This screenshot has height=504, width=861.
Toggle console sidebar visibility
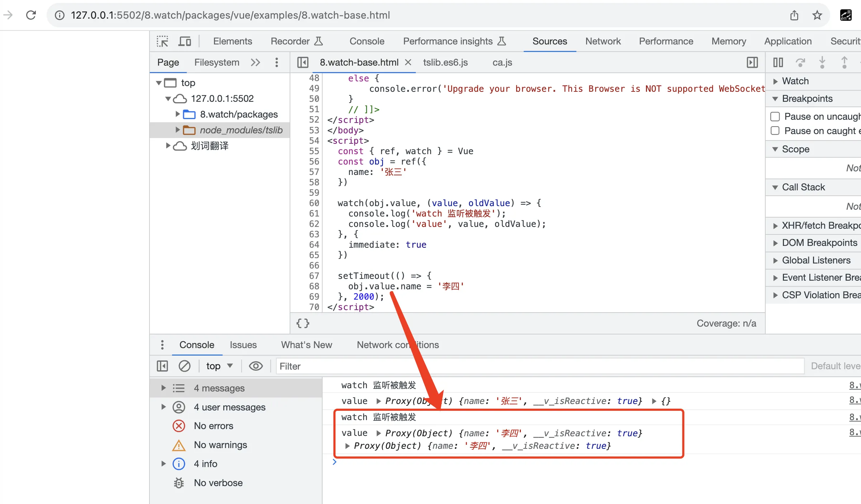162,366
